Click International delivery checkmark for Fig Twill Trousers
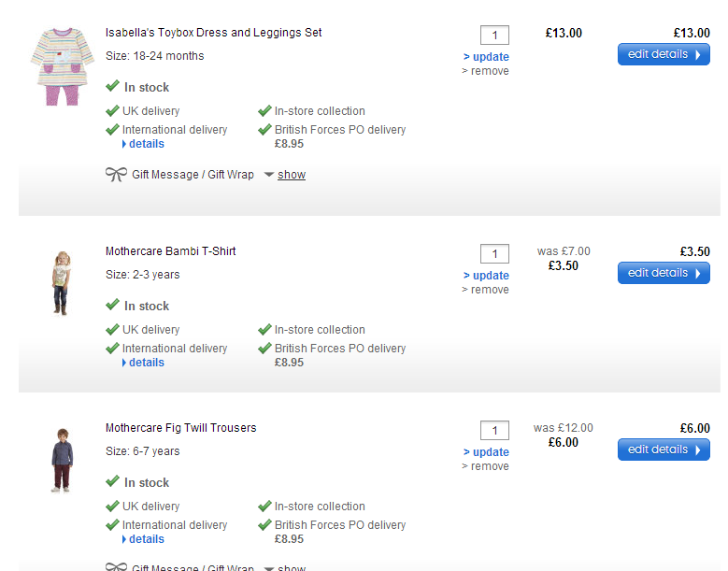This screenshot has height=571, width=728. 113,525
